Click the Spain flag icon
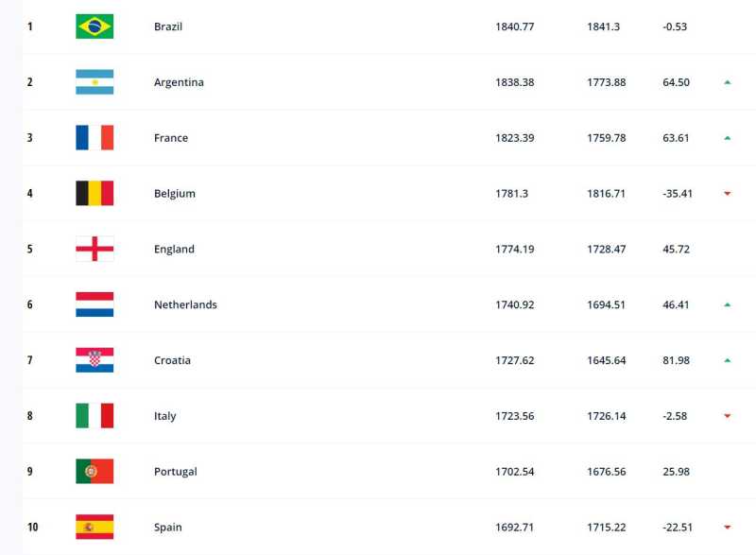 [x=94, y=527]
